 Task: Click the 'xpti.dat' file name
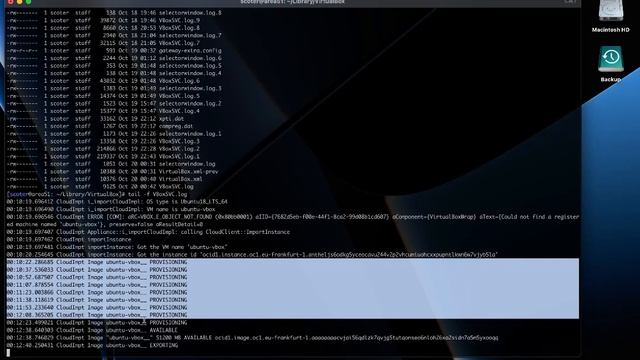pyautogui.click(x=171, y=119)
